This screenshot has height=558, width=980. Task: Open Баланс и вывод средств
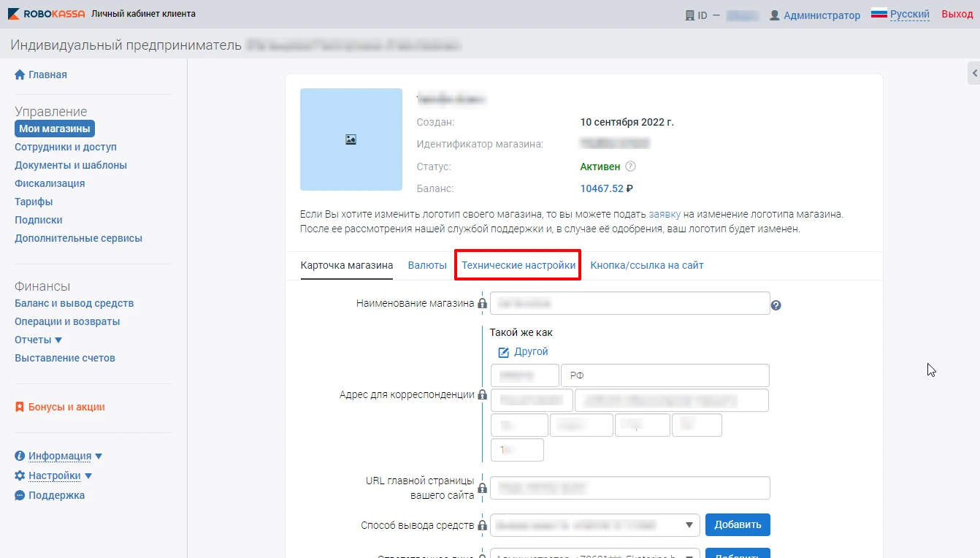(x=74, y=303)
